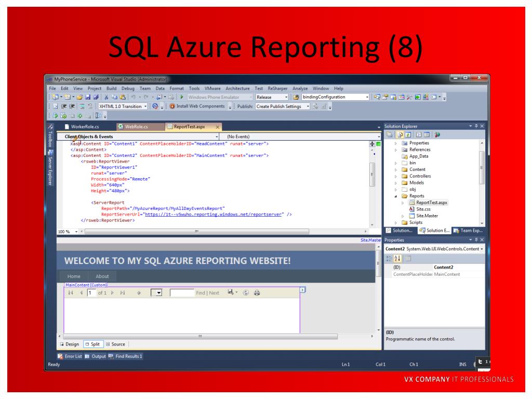This screenshot has height=399, width=532.
Task: Click the Site.Master link
Action: pos(370,240)
